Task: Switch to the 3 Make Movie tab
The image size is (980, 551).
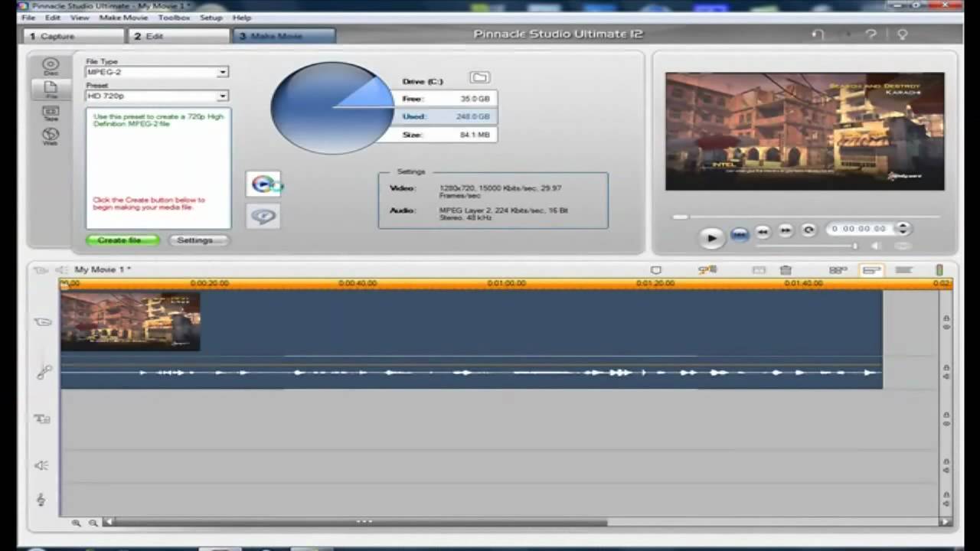Action: click(284, 36)
